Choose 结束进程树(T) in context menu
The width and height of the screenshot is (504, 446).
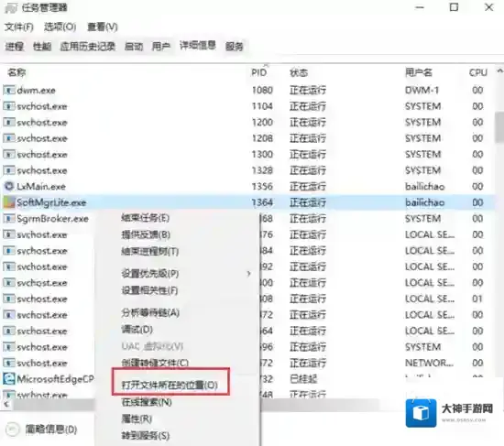(149, 251)
